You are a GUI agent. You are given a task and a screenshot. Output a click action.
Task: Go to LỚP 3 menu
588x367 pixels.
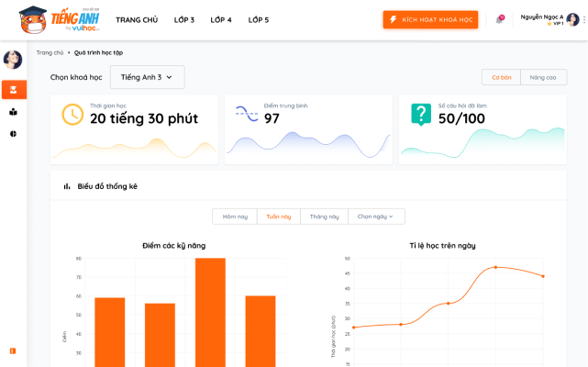pos(184,19)
